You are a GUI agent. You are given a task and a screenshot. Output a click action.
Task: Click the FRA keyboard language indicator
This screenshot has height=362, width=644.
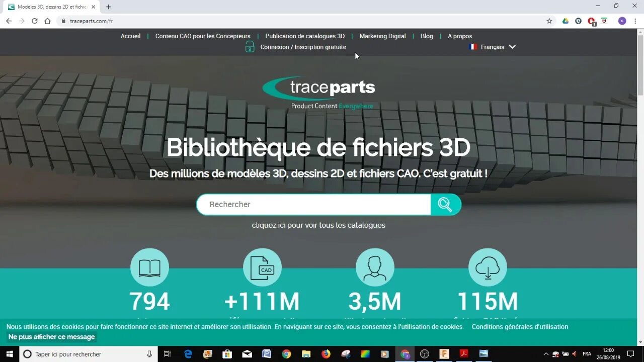pos(587,354)
